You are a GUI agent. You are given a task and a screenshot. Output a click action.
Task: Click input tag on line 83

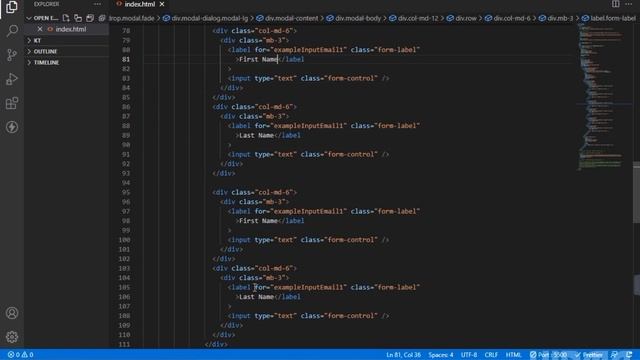click(309, 78)
